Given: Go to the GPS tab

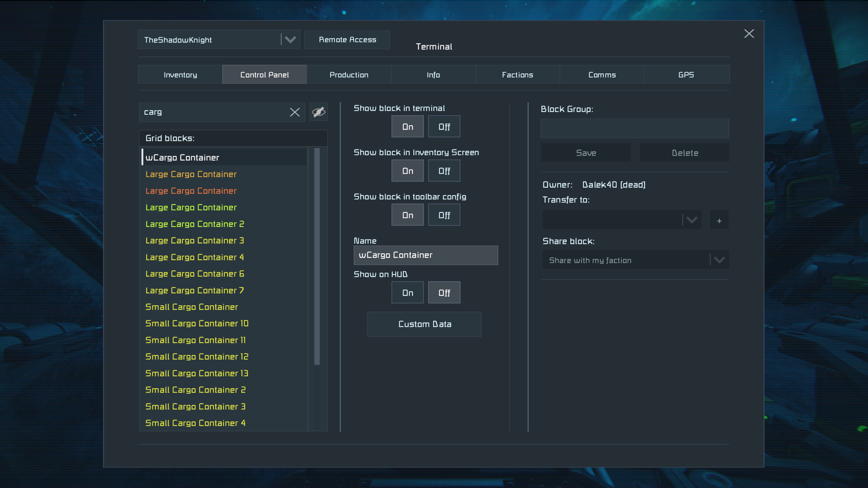Looking at the screenshot, I should (686, 75).
